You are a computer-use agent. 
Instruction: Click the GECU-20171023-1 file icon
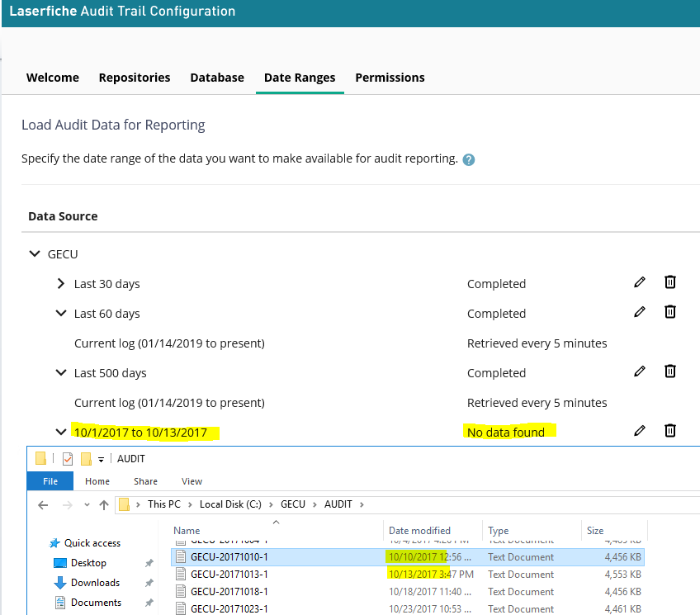pyautogui.click(x=181, y=608)
